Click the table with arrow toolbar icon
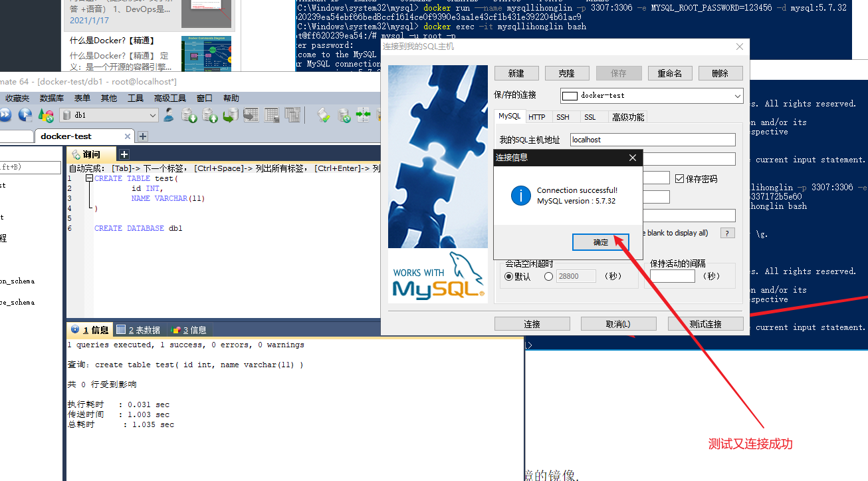 point(251,115)
